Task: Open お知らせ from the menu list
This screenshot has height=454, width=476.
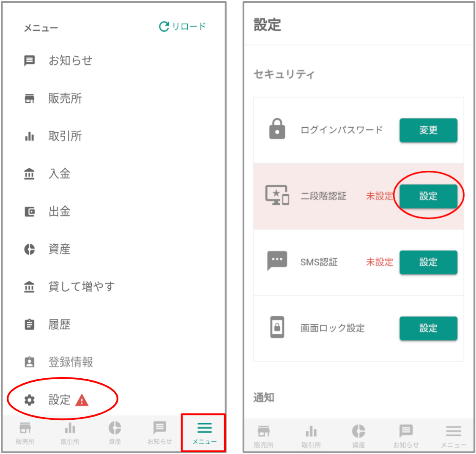Action: point(71,60)
